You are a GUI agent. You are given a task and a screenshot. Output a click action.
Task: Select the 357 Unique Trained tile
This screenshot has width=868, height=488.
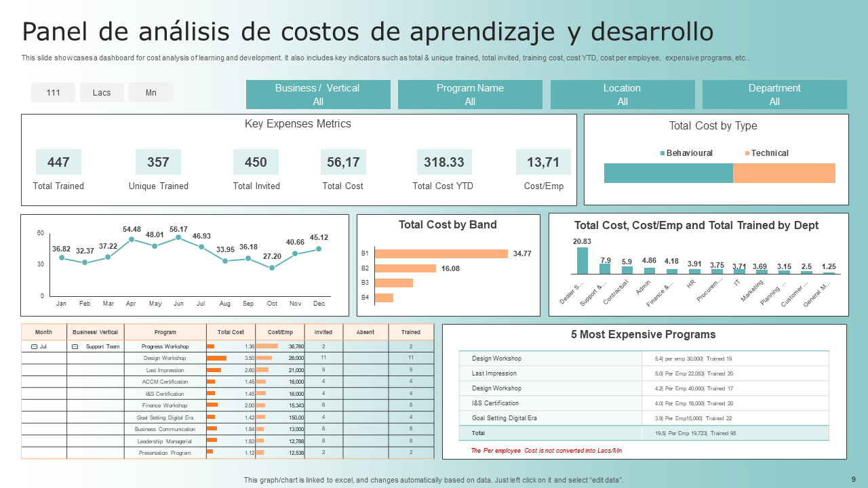[x=158, y=163]
